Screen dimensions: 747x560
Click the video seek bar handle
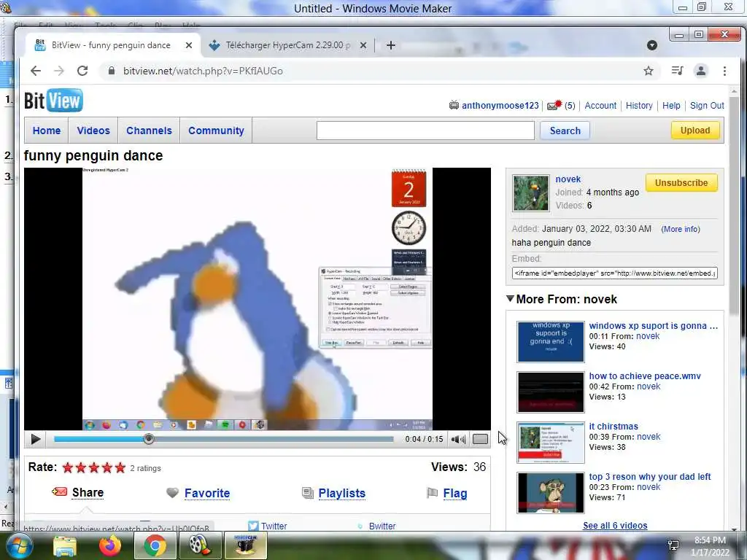(x=149, y=439)
